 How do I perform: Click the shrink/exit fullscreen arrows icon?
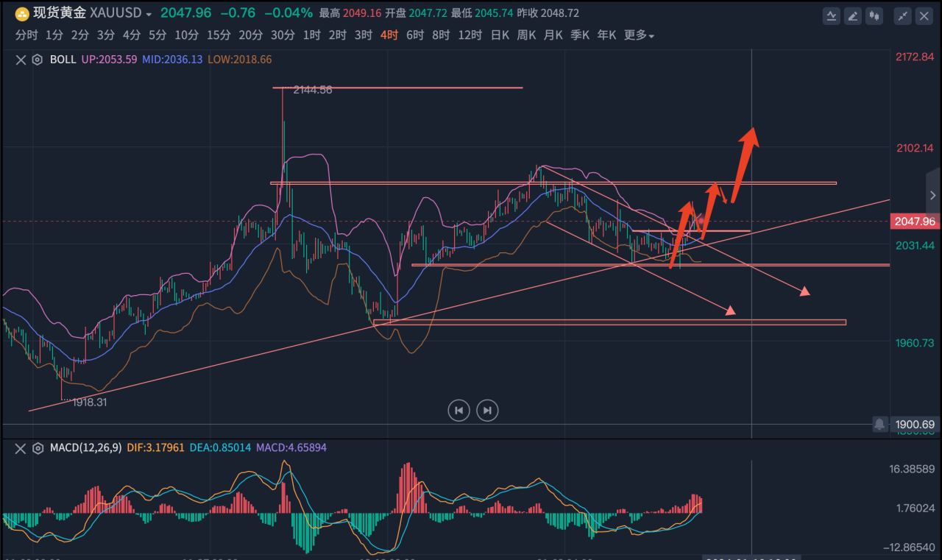pyautogui.click(x=902, y=15)
